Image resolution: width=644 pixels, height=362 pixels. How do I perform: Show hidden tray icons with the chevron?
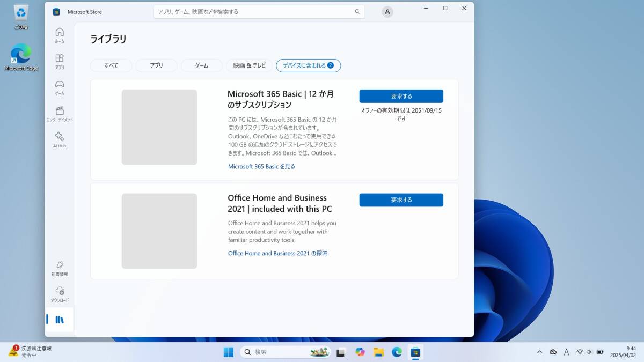[x=539, y=352]
